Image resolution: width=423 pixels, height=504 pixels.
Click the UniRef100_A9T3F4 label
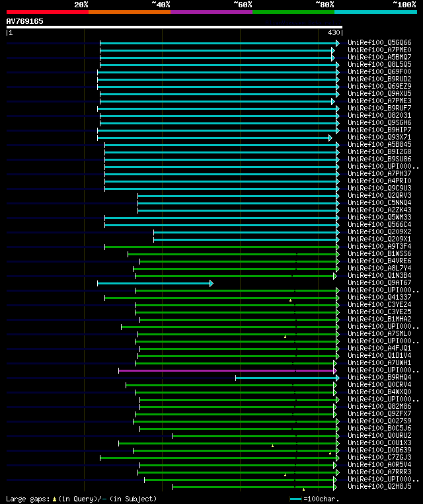click(379, 246)
